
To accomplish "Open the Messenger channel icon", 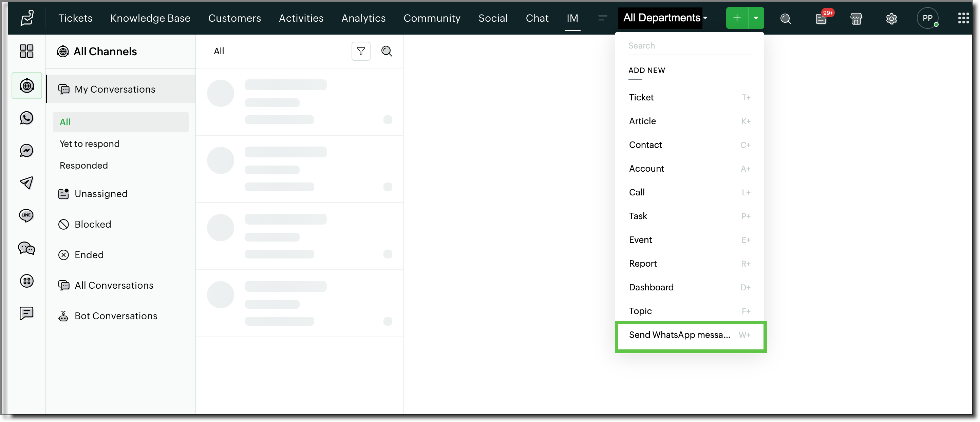I will [x=26, y=151].
